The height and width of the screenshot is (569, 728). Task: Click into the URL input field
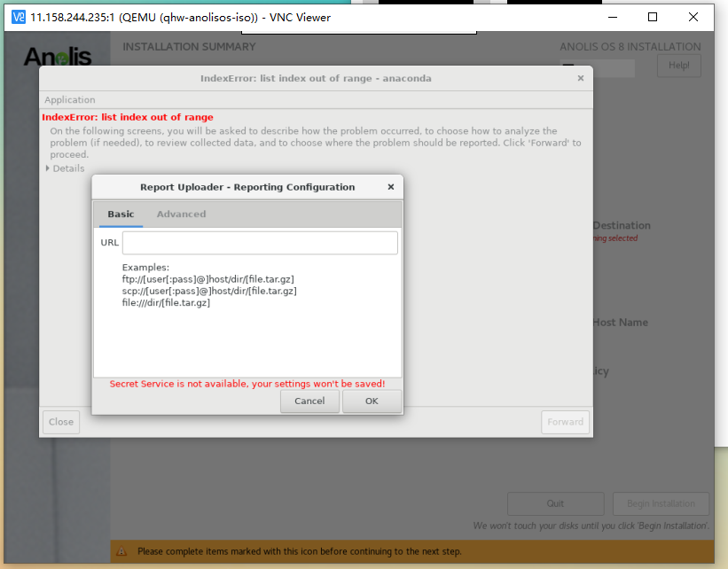coord(260,243)
